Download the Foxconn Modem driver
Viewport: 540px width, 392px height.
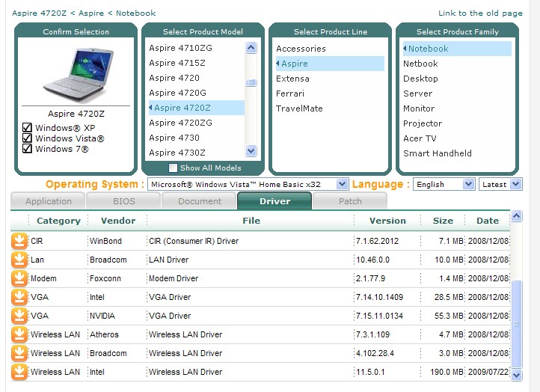(x=19, y=278)
